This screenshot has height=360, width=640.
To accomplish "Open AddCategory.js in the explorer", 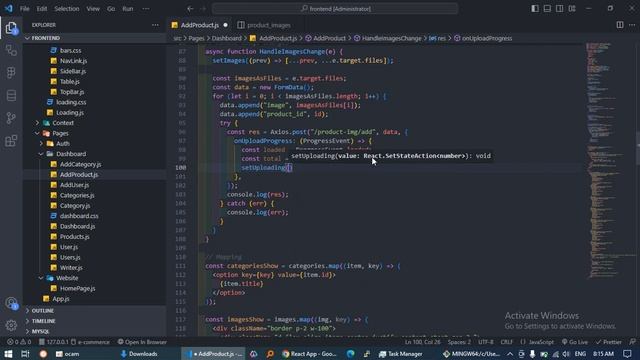I will [80, 164].
